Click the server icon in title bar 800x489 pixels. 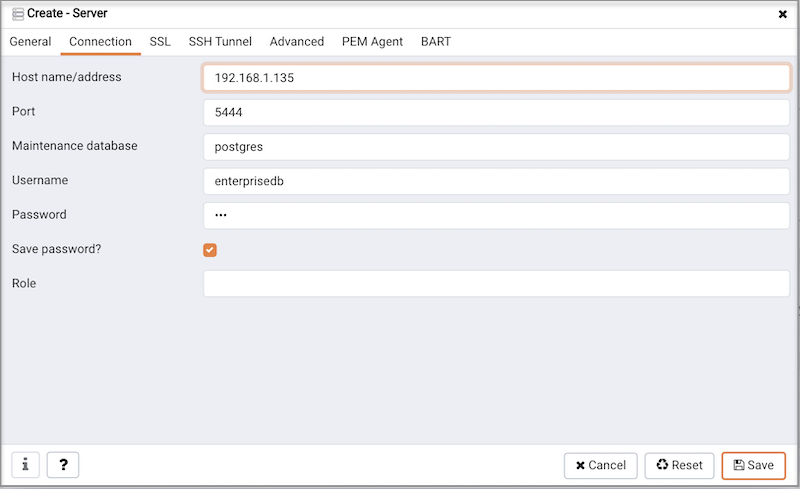tap(18, 14)
